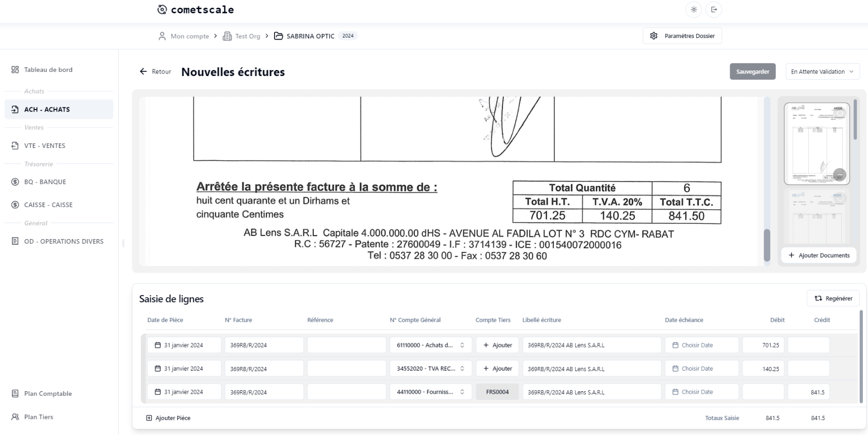Click the cometscale logo icon
868x440 pixels.
coord(162,9)
